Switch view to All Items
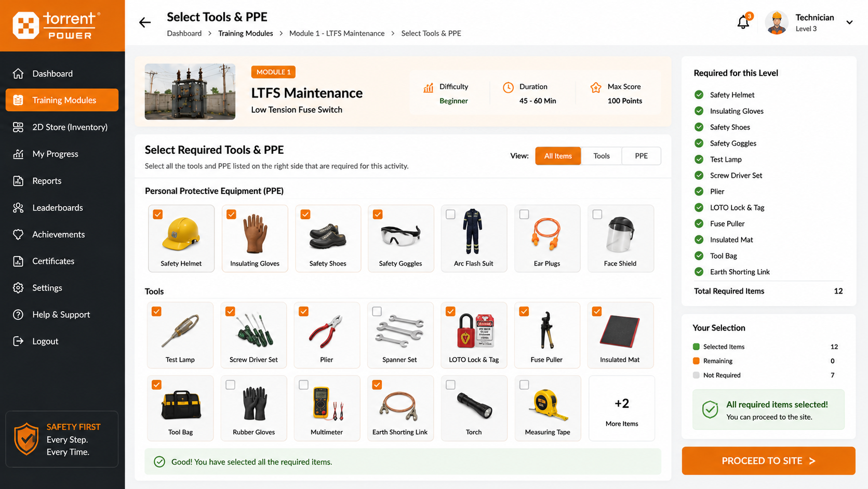This screenshot has width=868, height=489. click(558, 156)
